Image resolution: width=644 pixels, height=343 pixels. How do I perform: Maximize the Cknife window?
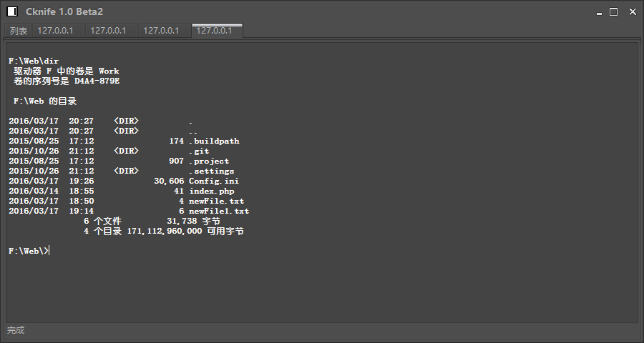tap(613, 12)
